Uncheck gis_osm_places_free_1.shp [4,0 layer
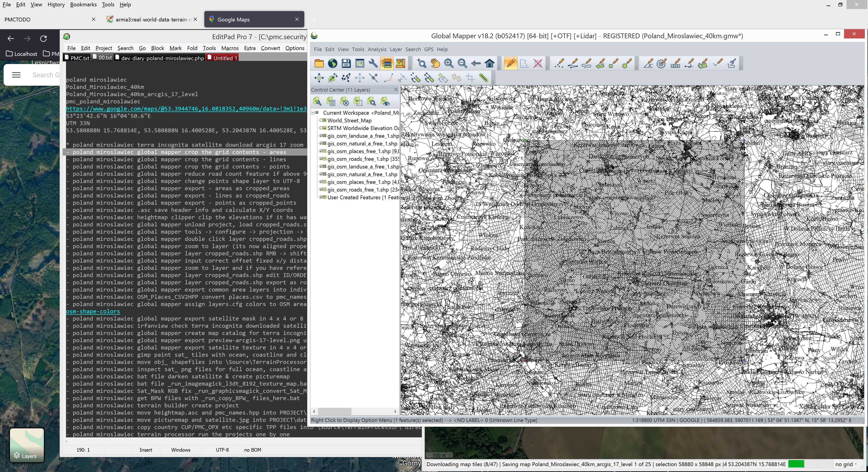The width and height of the screenshot is (868, 472). (321, 182)
